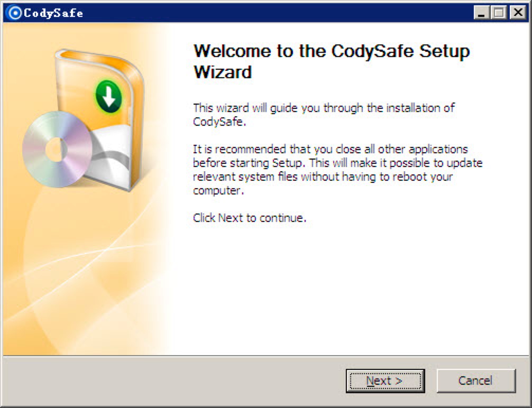Close the CodySafe installer window
This screenshot has height=408, width=532.
[x=517, y=13]
